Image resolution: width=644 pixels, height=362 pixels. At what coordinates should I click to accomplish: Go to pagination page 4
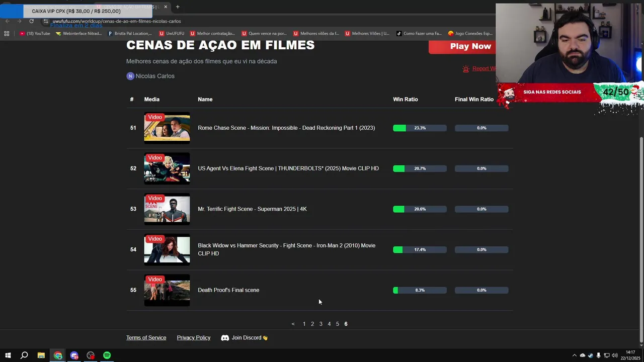[329, 324]
